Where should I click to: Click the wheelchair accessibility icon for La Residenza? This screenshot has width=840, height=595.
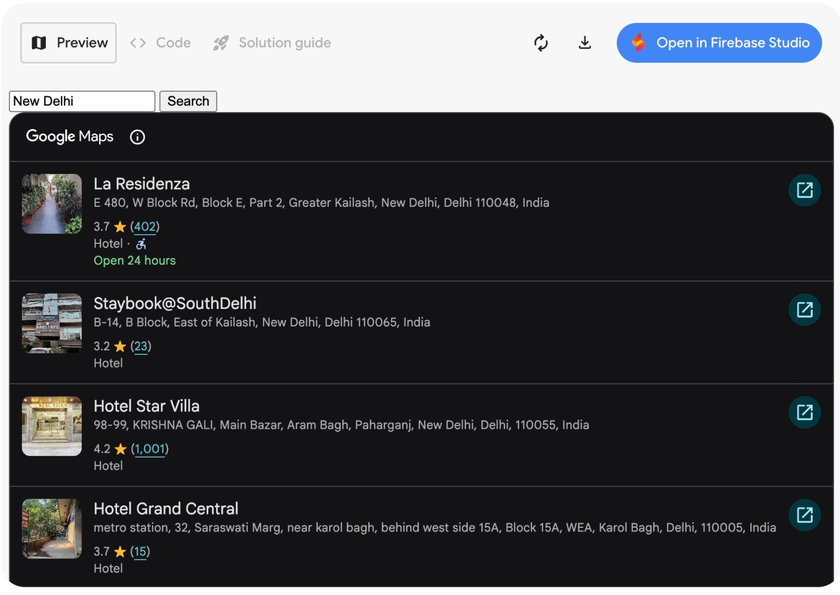[141, 243]
